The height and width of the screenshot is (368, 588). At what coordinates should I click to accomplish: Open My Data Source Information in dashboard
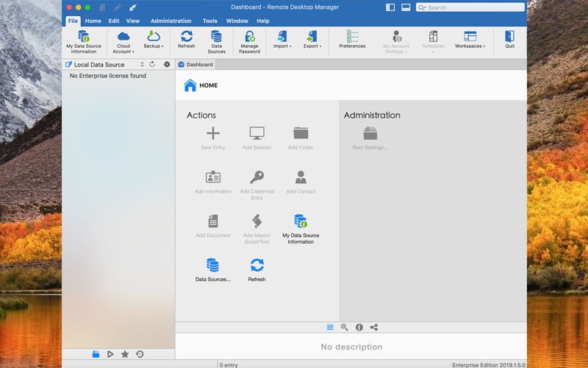(x=301, y=229)
